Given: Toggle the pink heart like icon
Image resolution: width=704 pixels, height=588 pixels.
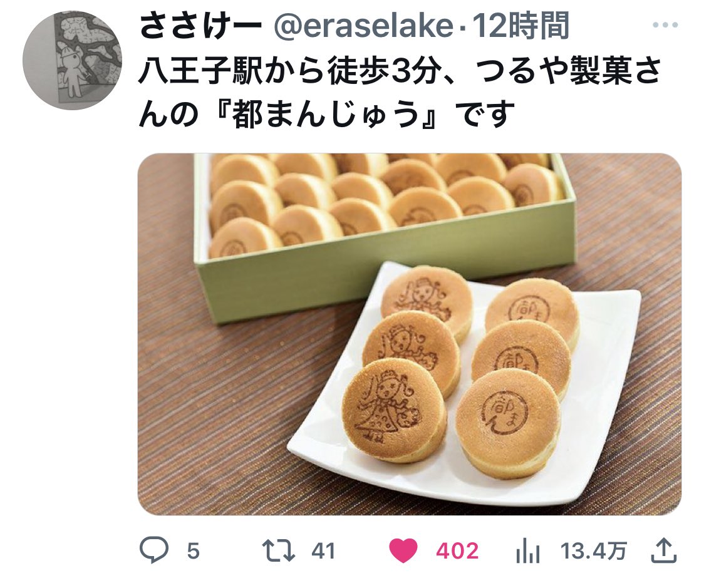Looking at the screenshot, I should coord(403,551).
